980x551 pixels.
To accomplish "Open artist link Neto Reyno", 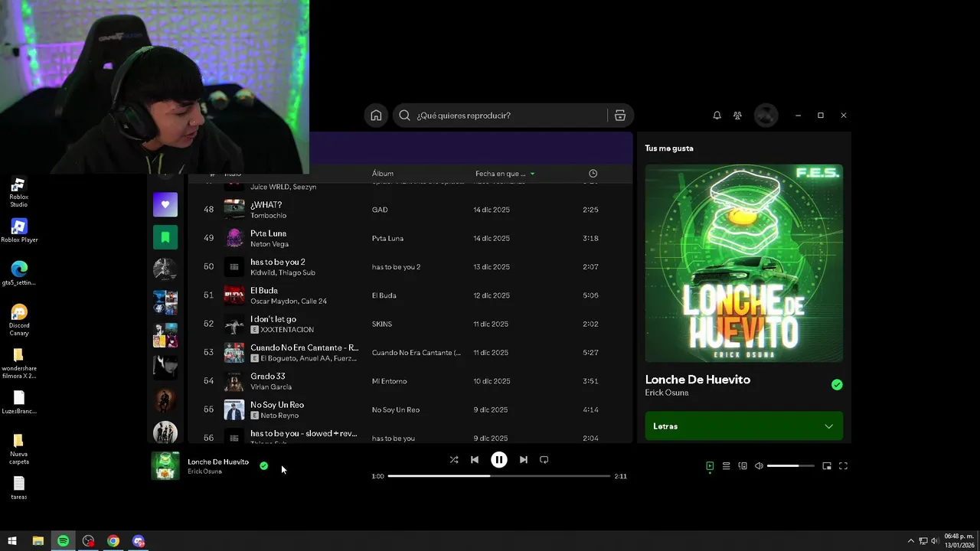I will coord(279,416).
